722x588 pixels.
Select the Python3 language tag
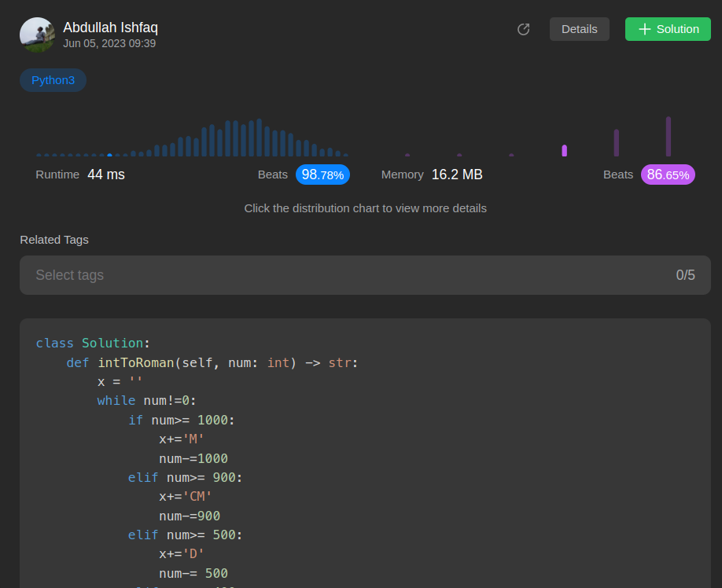click(x=53, y=80)
